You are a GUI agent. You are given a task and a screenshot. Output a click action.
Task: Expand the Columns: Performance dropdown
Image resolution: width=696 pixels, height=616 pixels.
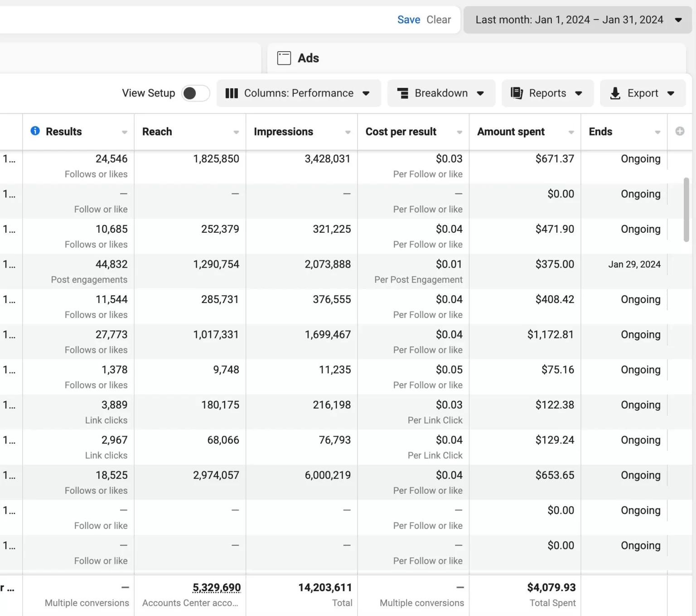click(299, 93)
